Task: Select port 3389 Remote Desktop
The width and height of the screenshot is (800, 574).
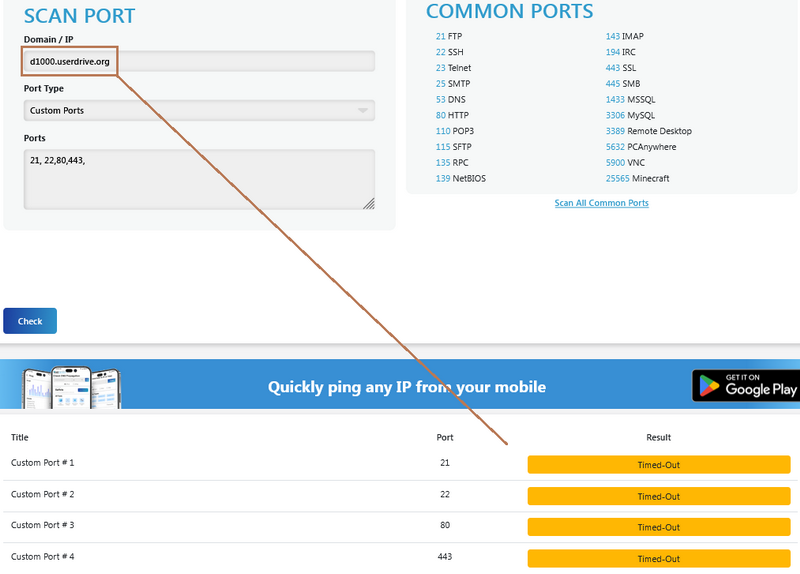Action: click(648, 131)
